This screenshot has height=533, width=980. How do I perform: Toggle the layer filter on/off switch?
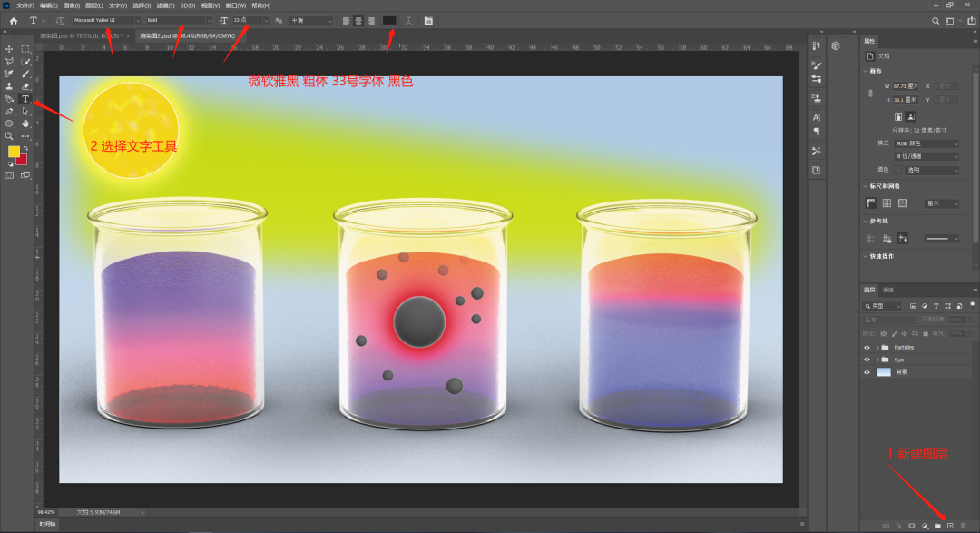pos(972,305)
